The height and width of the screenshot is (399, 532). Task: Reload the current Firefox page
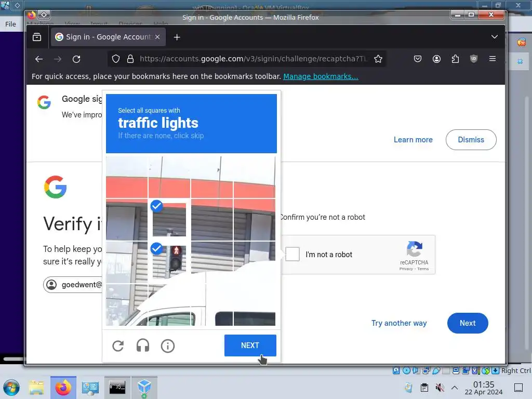click(76, 59)
